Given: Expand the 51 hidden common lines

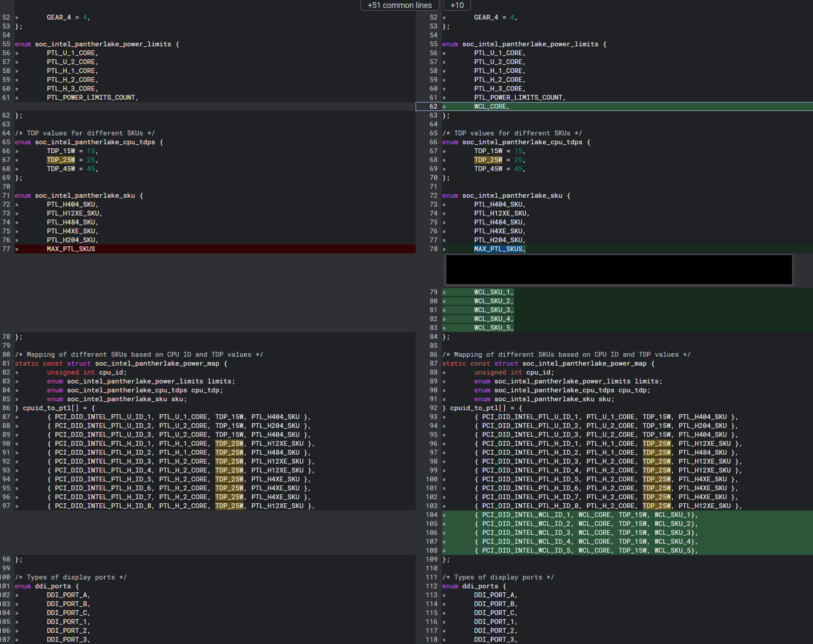Looking at the screenshot, I should pos(399,5).
